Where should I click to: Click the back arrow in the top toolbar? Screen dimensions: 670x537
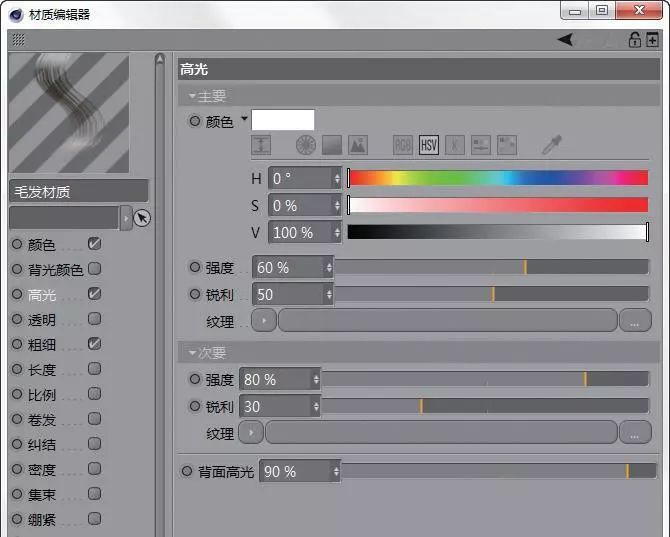pyautogui.click(x=566, y=40)
